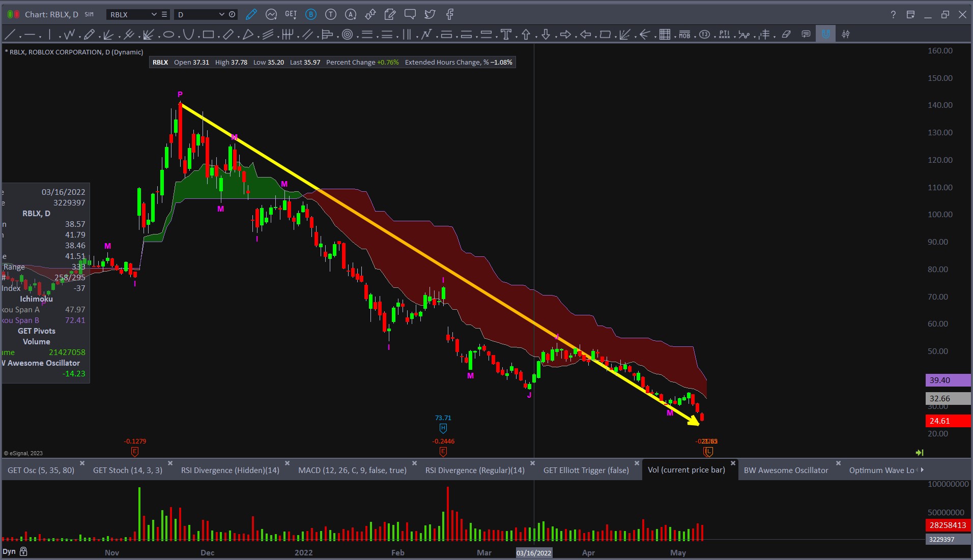Open the studies chart icon
The width and height of the screenshot is (973, 560).
pyautogui.click(x=271, y=15)
